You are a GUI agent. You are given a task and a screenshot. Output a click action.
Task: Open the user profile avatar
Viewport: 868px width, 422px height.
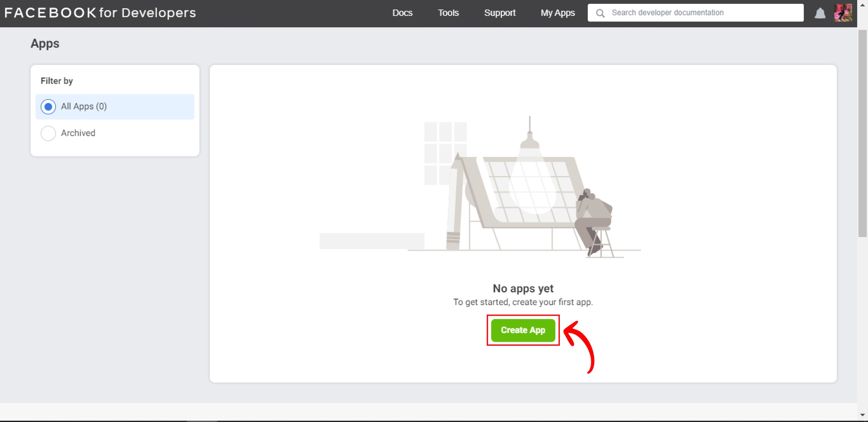point(843,13)
